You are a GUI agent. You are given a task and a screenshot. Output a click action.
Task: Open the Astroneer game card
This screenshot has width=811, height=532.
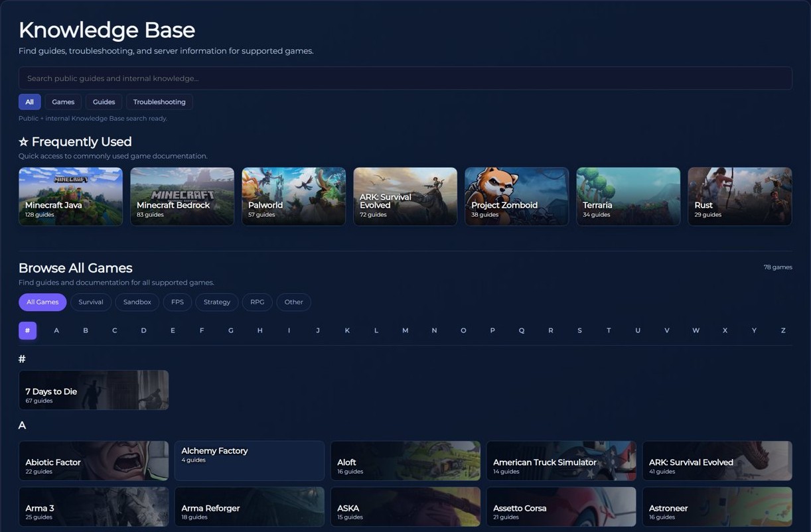717,507
